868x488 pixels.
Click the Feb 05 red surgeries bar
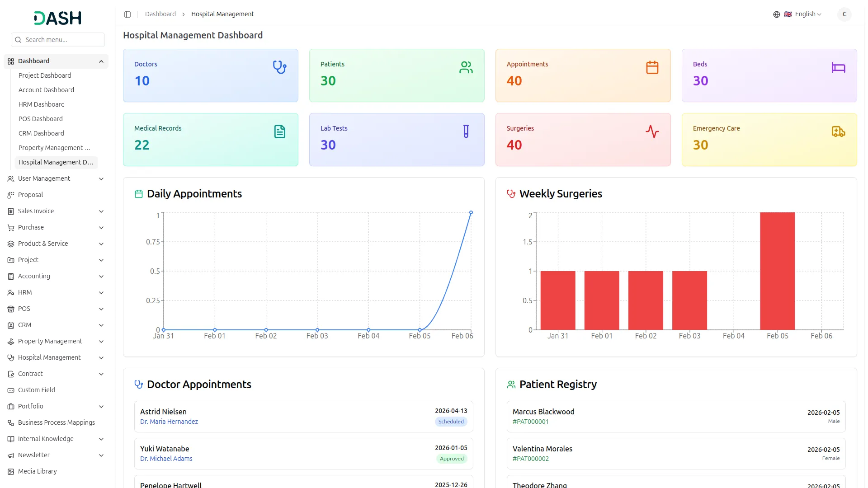point(777,271)
